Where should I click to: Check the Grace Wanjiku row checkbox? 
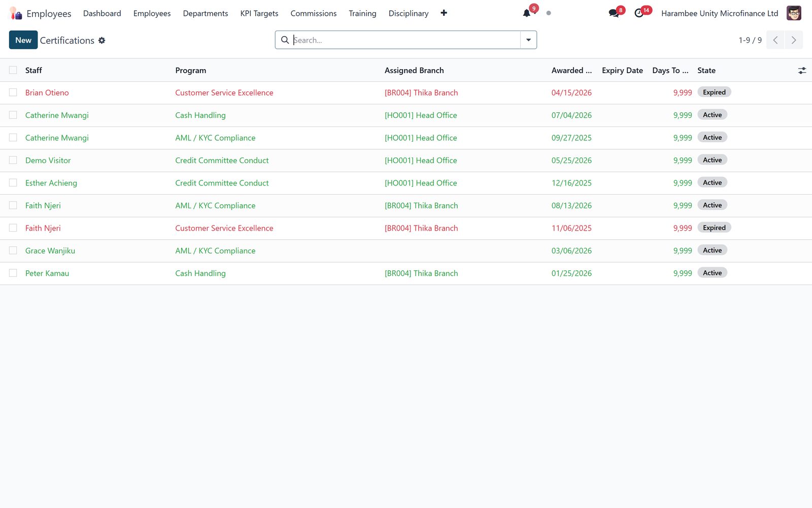pos(13,250)
